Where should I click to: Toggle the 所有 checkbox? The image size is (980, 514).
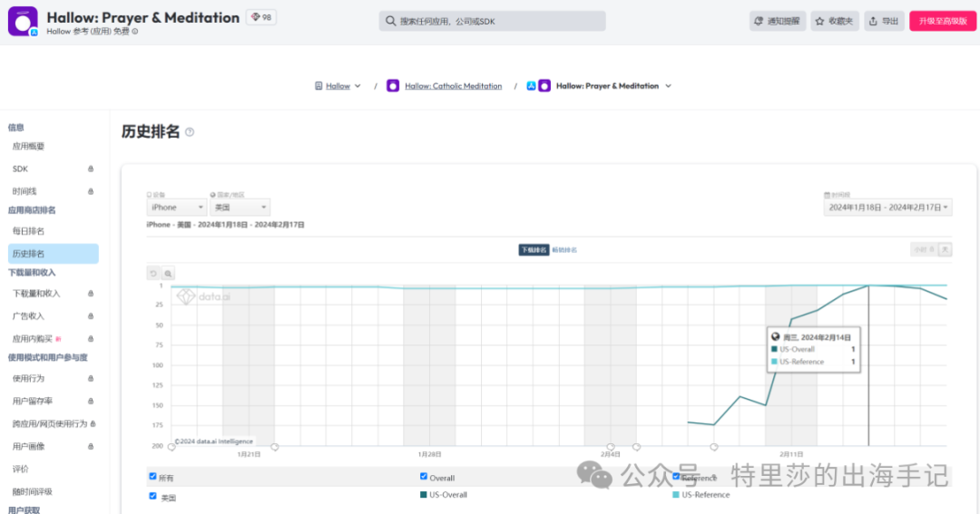(x=152, y=476)
